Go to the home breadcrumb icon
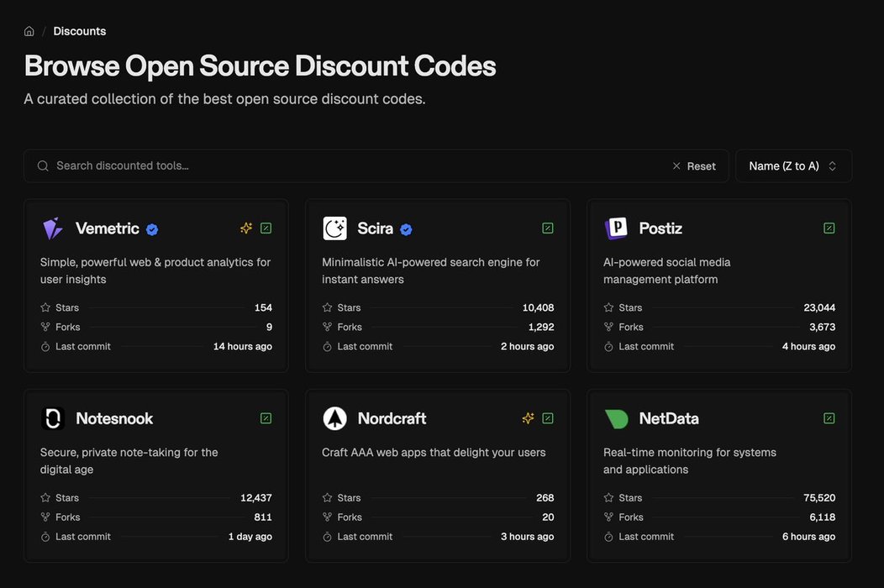The height and width of the screenshot is (588, 884). pyautogui.click(x=29, y=32)
